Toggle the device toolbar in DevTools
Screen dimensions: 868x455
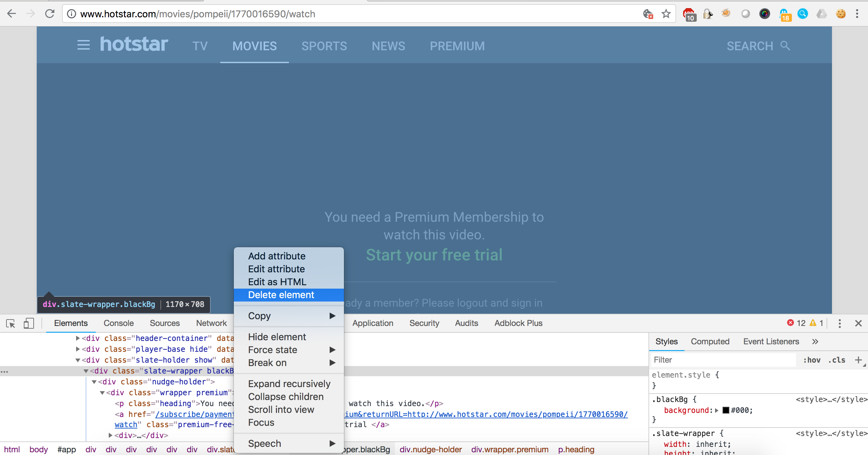pyautogui.click(x=29, y=323)
